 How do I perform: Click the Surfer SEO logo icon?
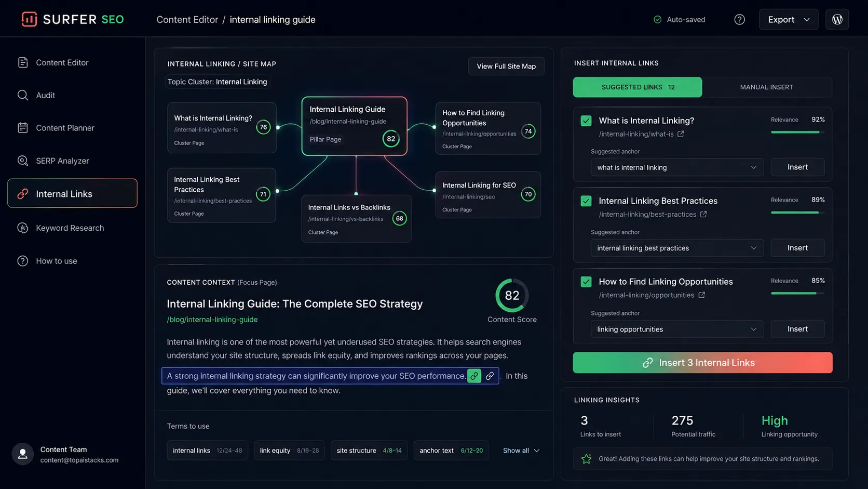coord(29,19)
